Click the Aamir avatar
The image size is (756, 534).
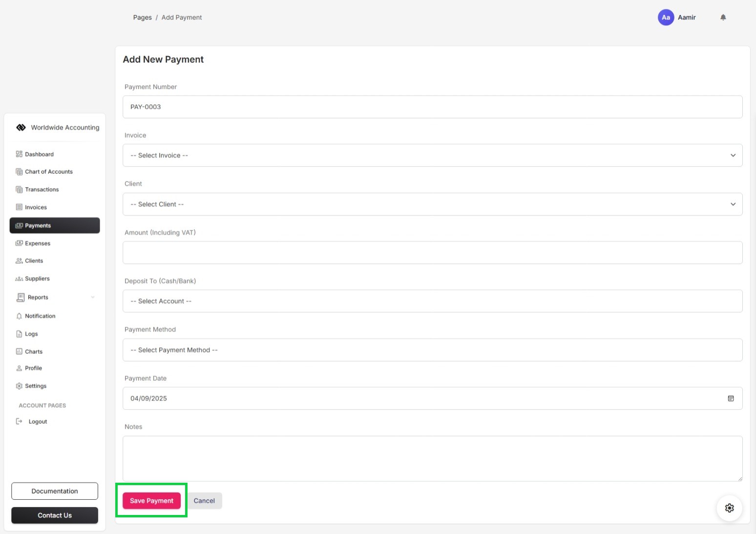pos(666,17)
